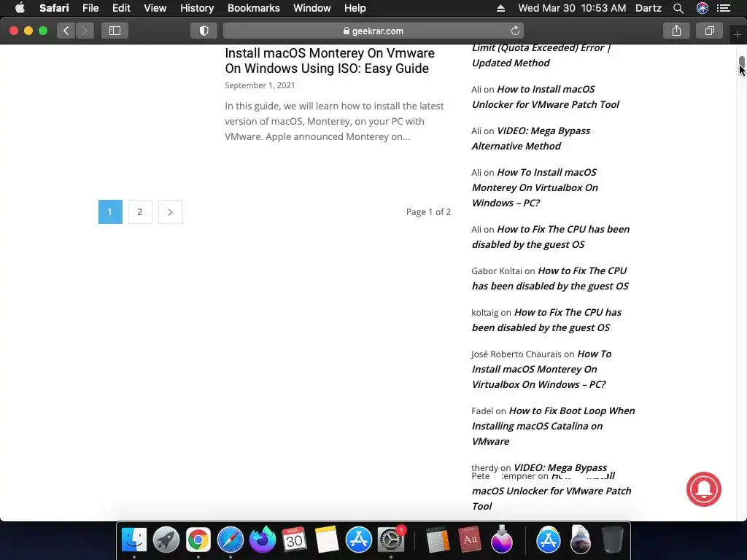Open the Safari menu
This screenshot has width=747, height=560.
pyautogui.click(x=54, y=8)
